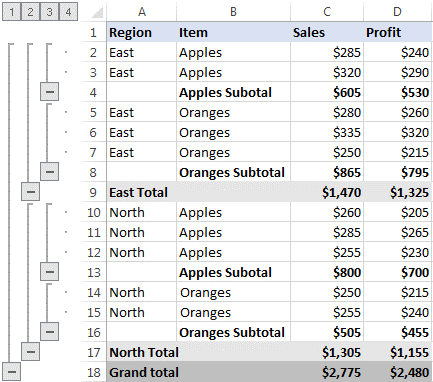The height and width of the screenshot is (382, 433).
Task: Show outline level 2 rows
Action: (x=30, y=12)
